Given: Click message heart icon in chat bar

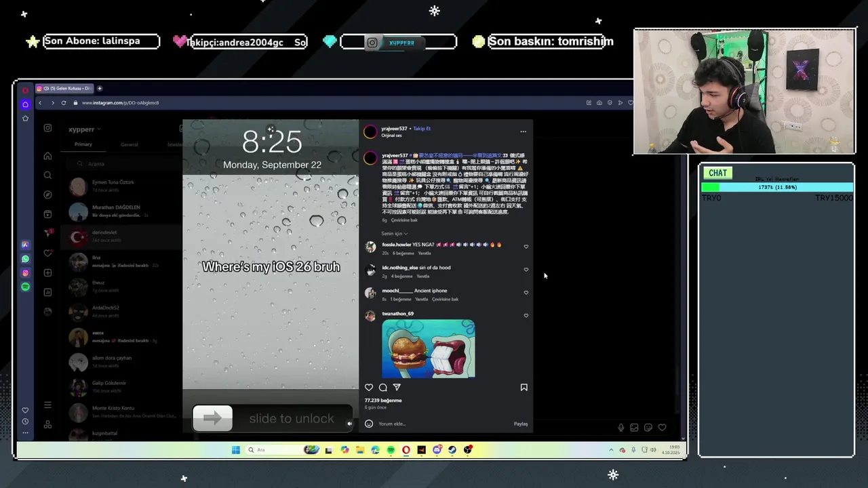Looking at the screenshot, I should (663, 428).
